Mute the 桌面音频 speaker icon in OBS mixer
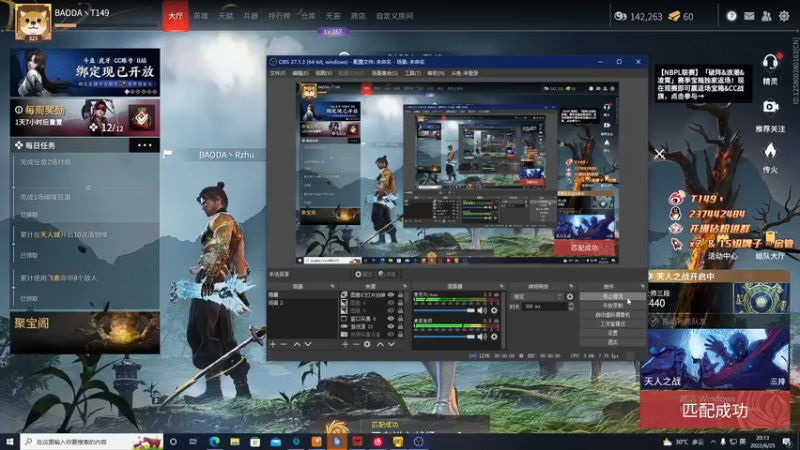This screenshot has height=450, width=800. [482, 336]
